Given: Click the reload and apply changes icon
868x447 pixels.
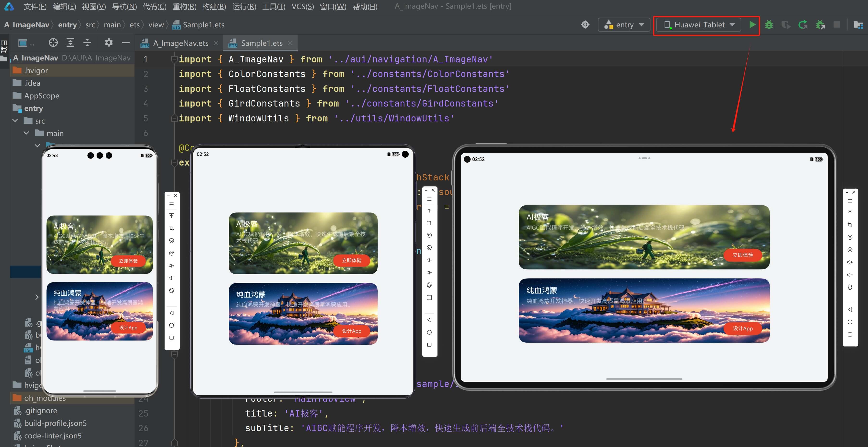Looking at the screenshot, I should tap(803, 24).
